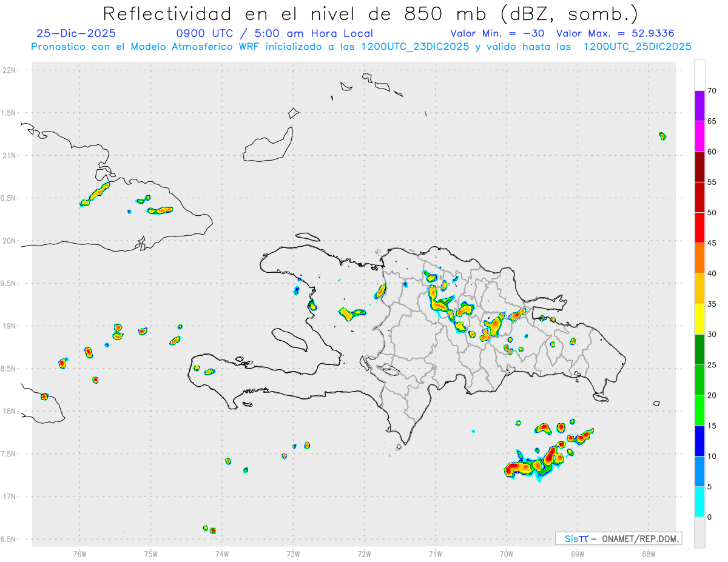The height and width of the screenshot is (562, 728).
Task: Click the '75W' longitude label
Action: pos(150,554)
